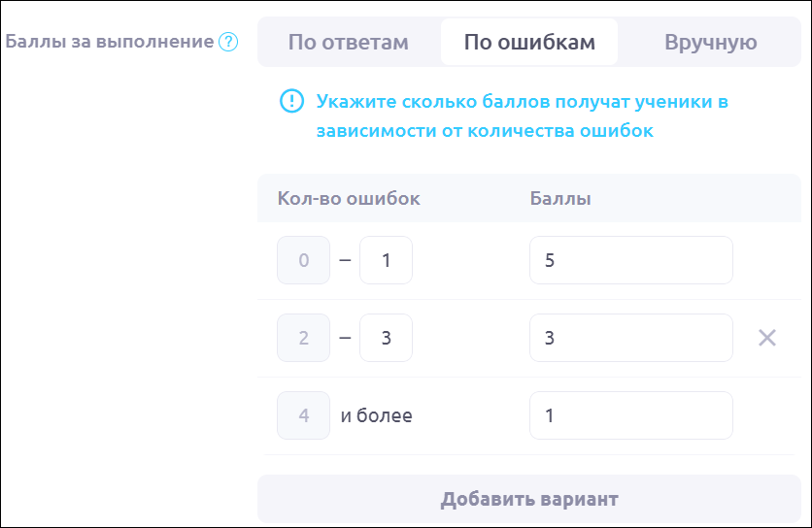Screen dimensions: 812x528
Task: Click the points field containing 5
Action: (630, 260)
